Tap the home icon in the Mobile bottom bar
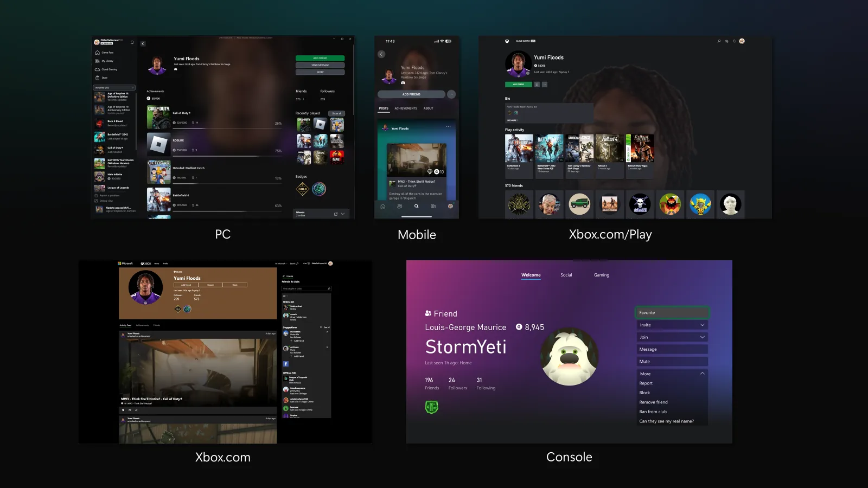 [x=383, y=206]
